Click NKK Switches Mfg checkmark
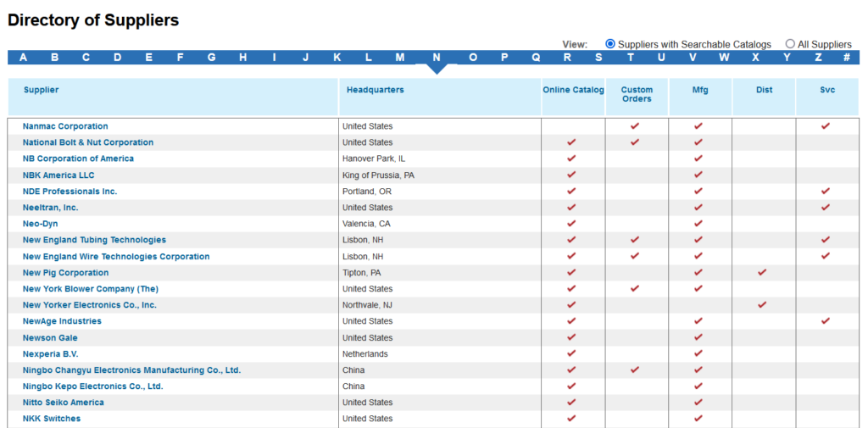 tap(698, 419)
